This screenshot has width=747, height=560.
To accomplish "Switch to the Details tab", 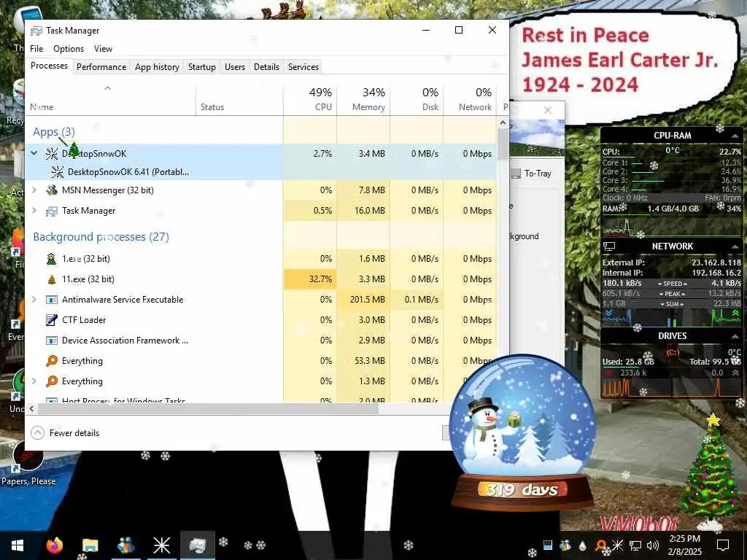I will [x=266, y=67].
